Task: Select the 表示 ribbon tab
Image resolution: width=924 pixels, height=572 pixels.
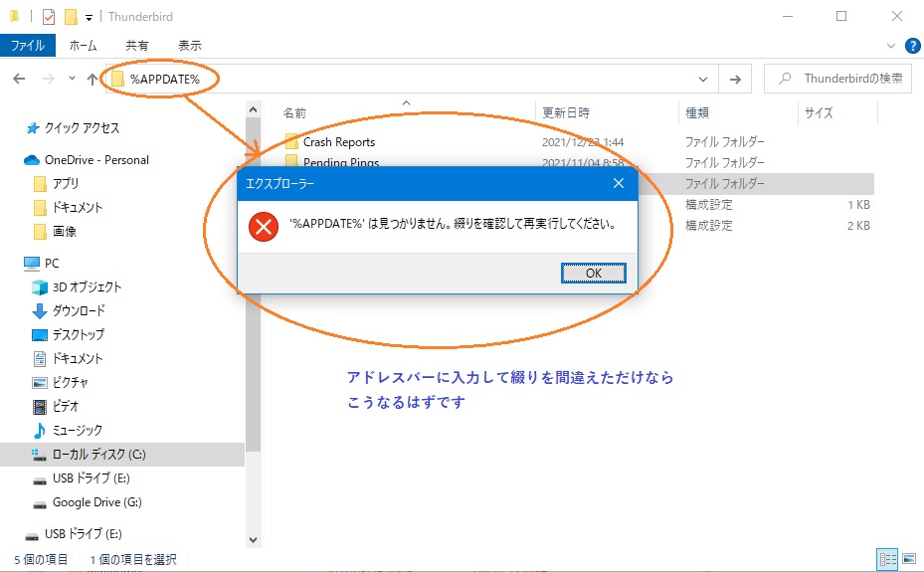Action: (190, 46)
